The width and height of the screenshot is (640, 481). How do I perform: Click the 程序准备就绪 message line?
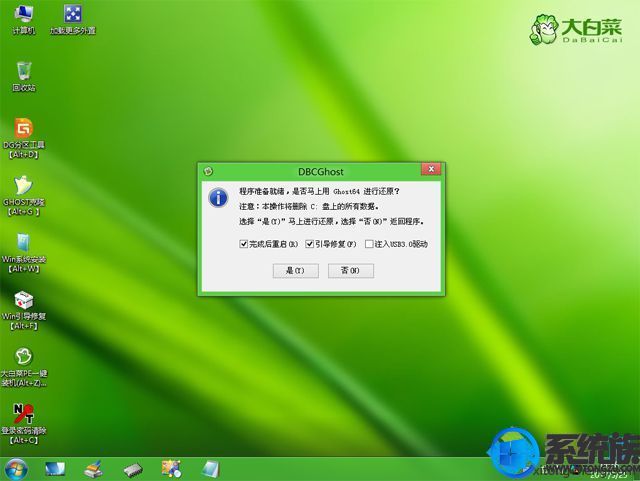[319, 191]
